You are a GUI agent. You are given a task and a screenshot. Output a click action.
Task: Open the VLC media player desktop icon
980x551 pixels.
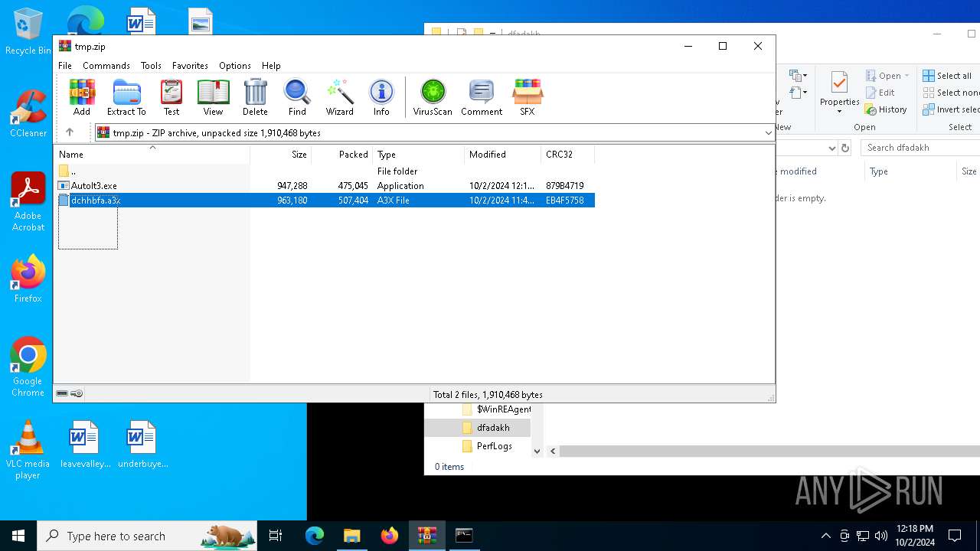coord(28,450)
